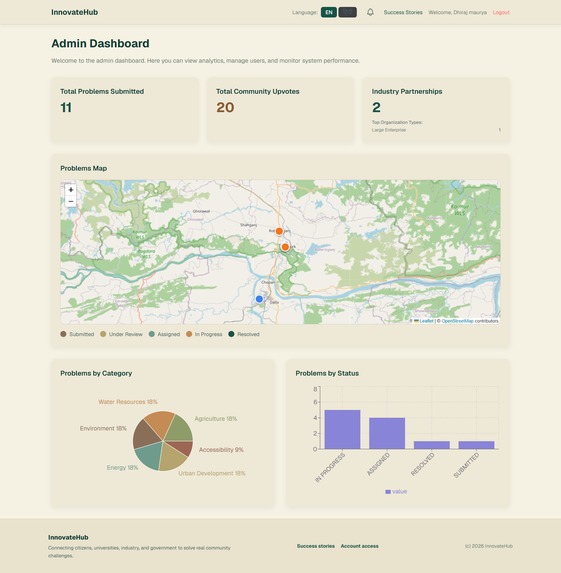
Task: Switch to the dark second language button
Action: coord(348,12)
